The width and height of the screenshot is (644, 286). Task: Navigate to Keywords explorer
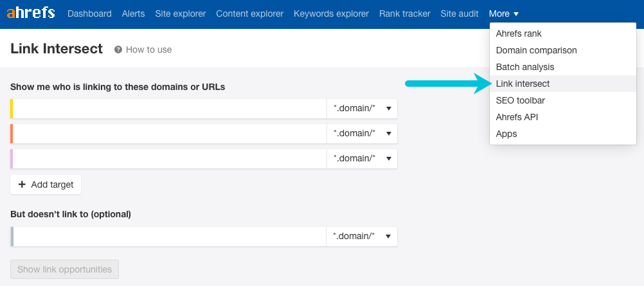[x=332, y=13]
